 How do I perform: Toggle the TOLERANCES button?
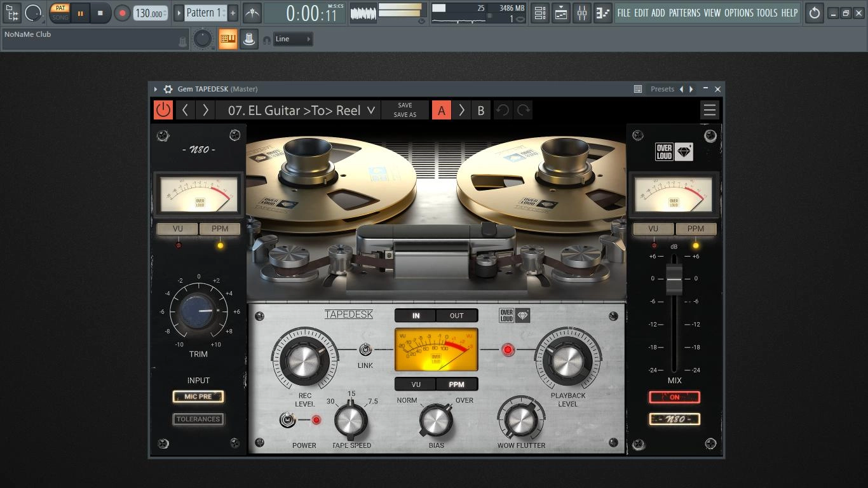(x=198, y=419)
